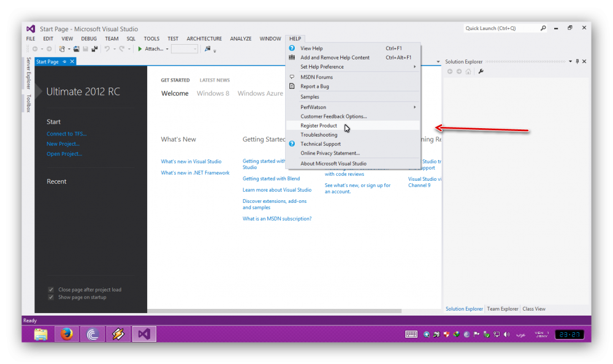Click the Save All toolbar icon
The image size is (613, 364).
click(94, 49)
